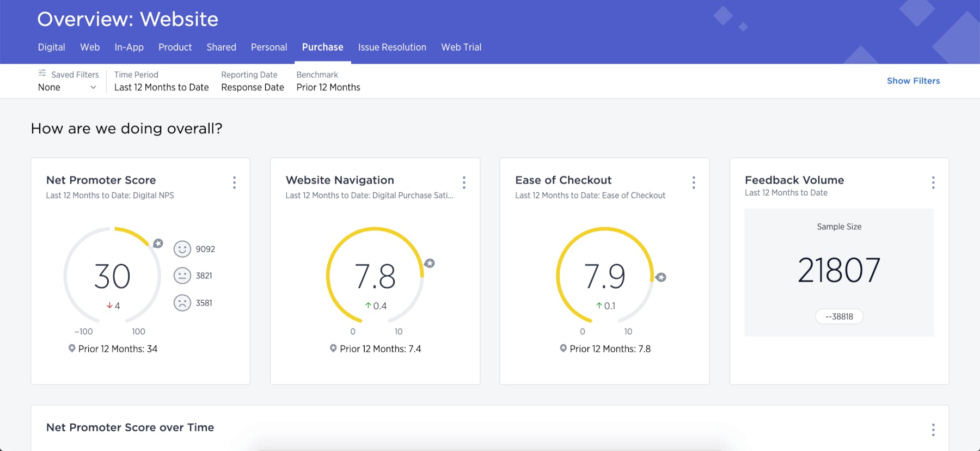Click green up arrow next to 0.1
Screen dimensions: 980x451
pos(599,306)
